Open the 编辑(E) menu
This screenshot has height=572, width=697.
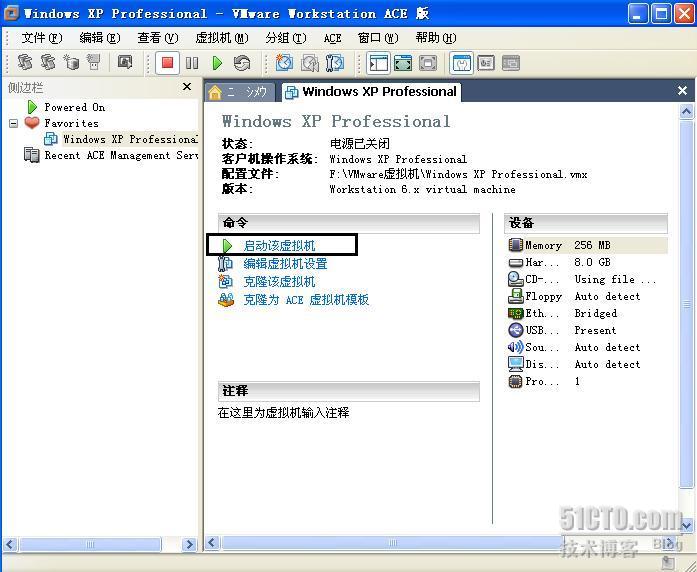(100, 38)
